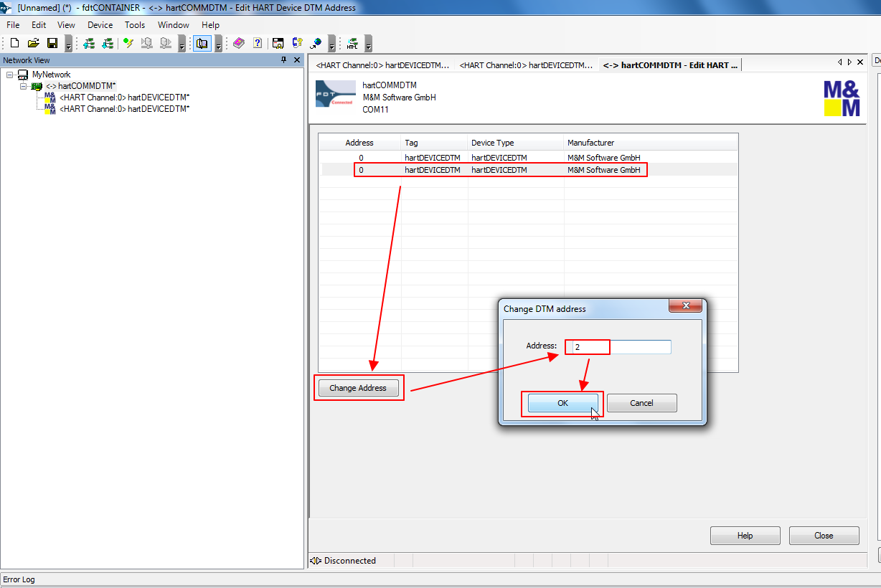Click Cancel in Change DTM address dialog
Viewport: 881px width, 588px height.
tap(641, 403)
